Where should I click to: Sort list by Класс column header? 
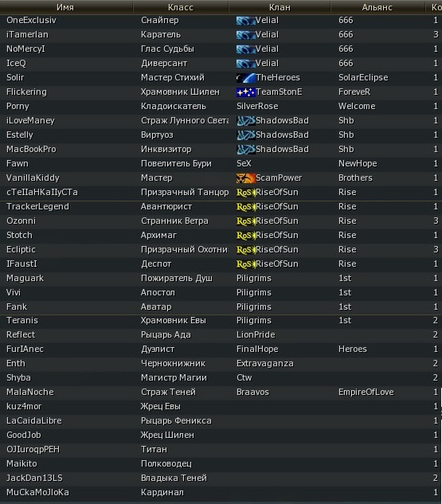click(180, 7)
